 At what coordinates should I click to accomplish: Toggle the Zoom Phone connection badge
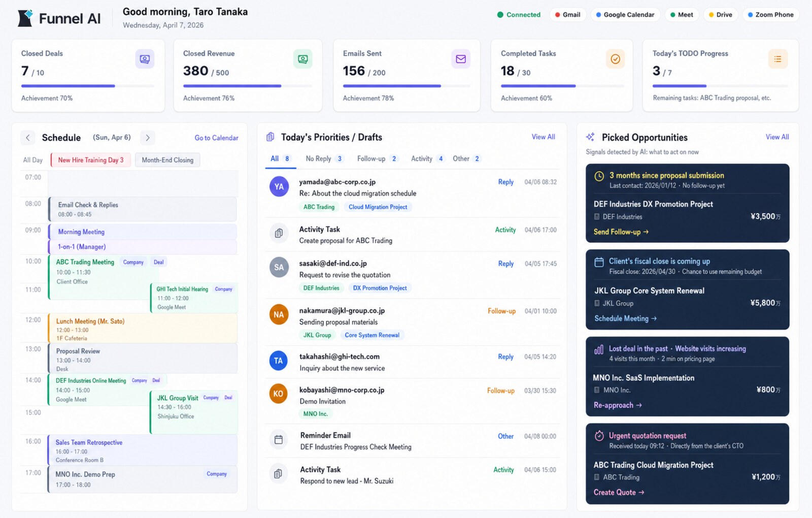(771, 15)
